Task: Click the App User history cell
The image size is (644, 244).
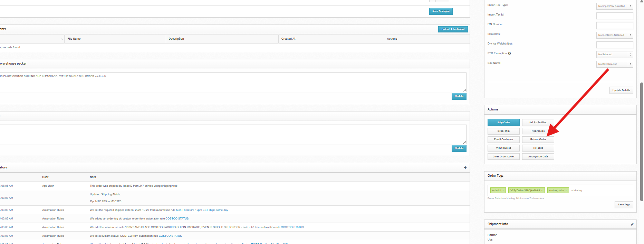Action: (x=48, y=186)
